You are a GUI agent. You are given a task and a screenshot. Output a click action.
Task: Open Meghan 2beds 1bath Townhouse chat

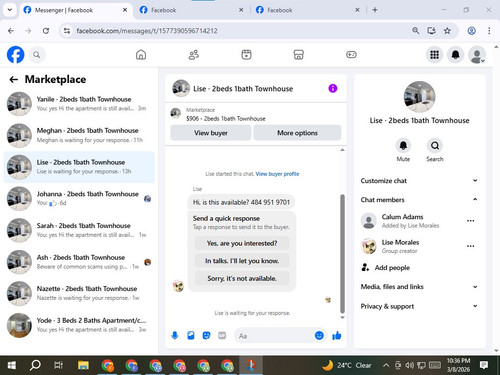tap(79, 135)
